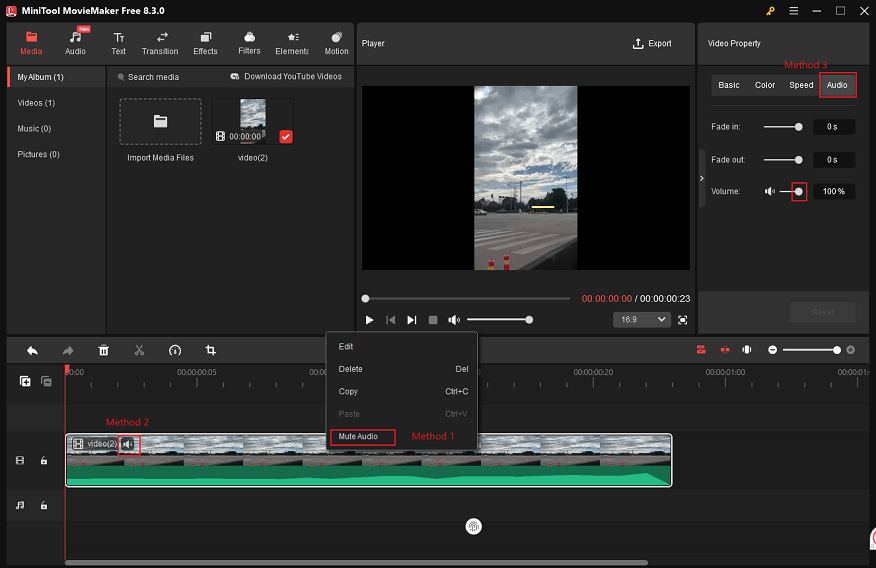This screenshot has height=568, width=876.
Task: Select My Album (1) category
Action: [x=56, y=77]
